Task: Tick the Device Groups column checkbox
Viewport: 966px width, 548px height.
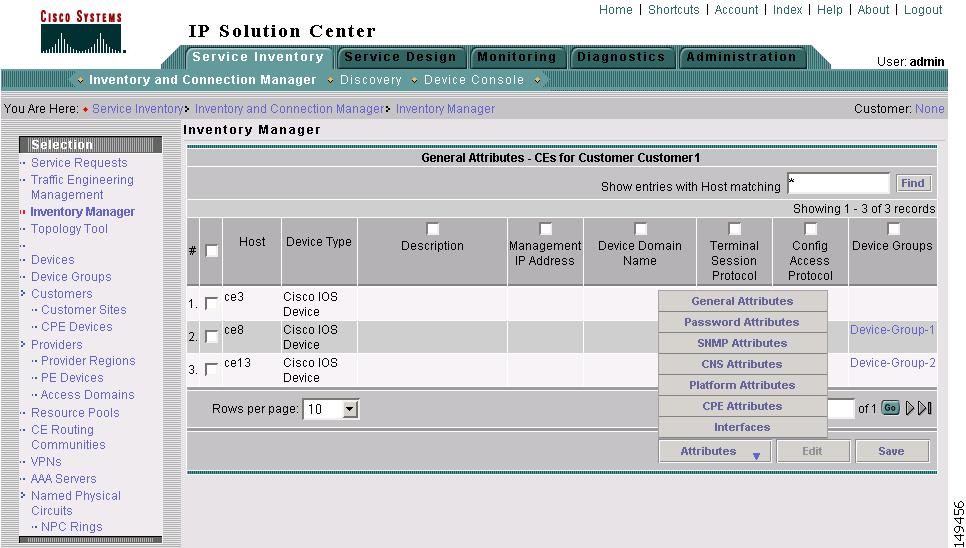Action: pyautogui.click(x=893, y=229)
